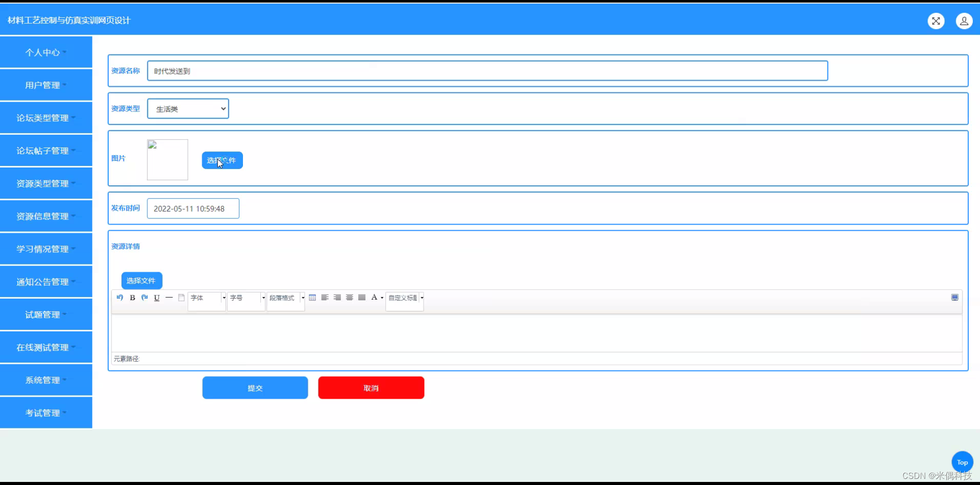Screen dimensions: 980x485
Task: Open the font color dropdown arrow
Action: coord(382,298)
